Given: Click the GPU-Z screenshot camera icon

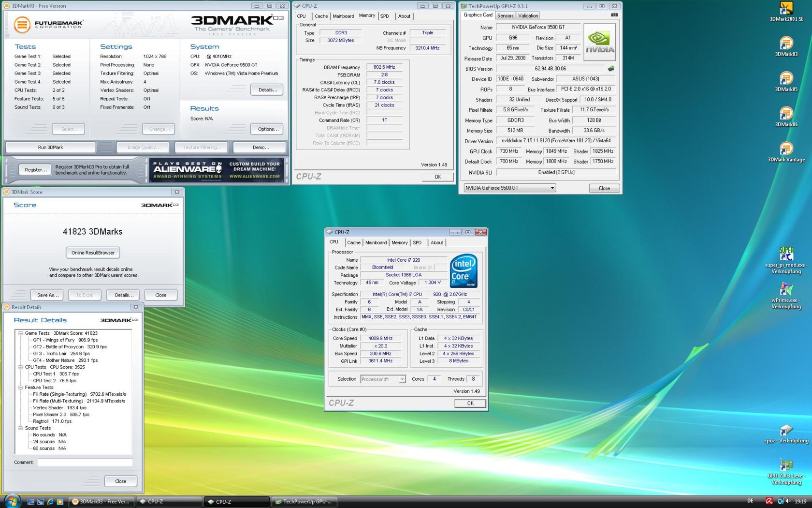Looking at the screenshot, I should pos(614,15).
